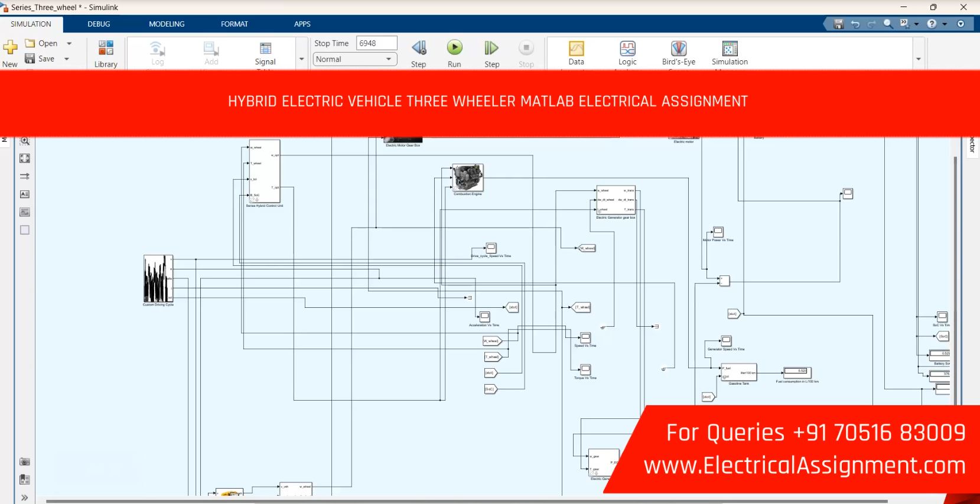The height and width of the screenshot is (504, 980).
Task: Select the Gasoline Tank block
Action: coord(738,372)
